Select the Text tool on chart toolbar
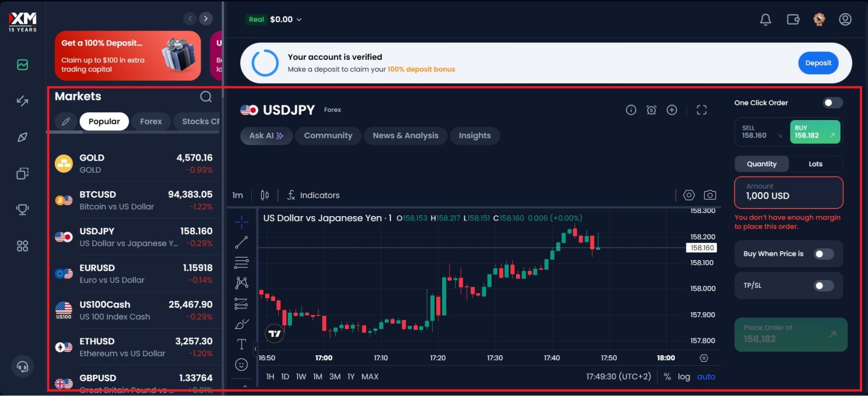This screenshot has height=397, width=868. (x=241, y=344)
